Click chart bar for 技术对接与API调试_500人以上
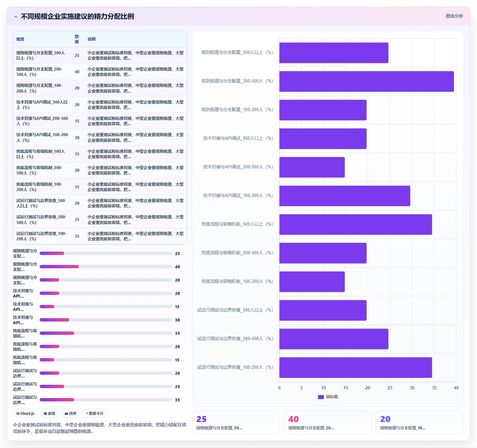 point(323,138)
